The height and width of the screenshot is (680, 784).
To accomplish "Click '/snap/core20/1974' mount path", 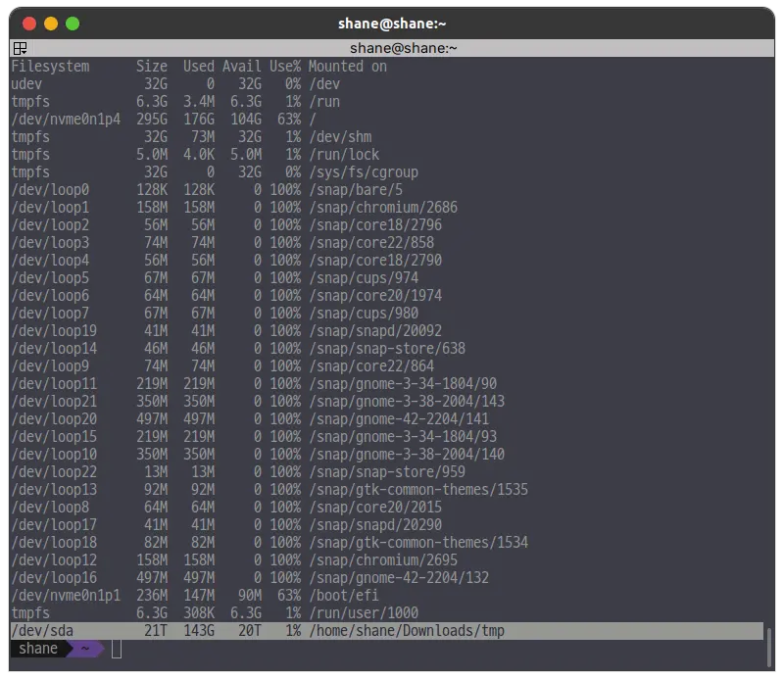I will click(375, 295).
